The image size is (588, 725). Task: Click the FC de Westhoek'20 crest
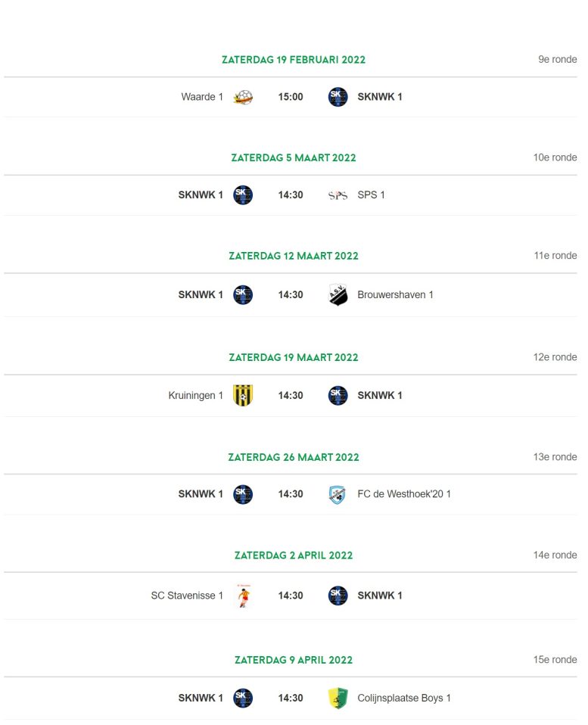[338, 494]
